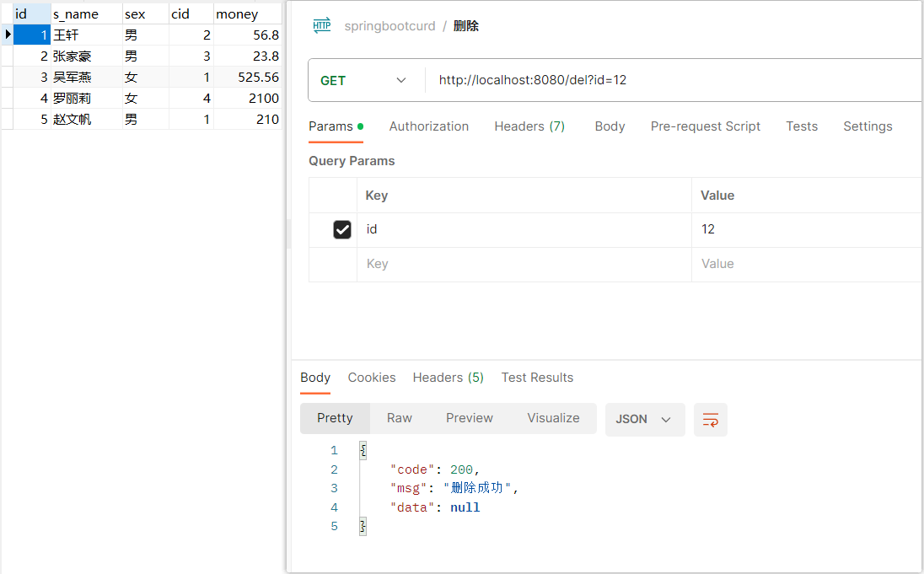
Task: Click the empty Key placeholder field
Action: tap(523, 264)
